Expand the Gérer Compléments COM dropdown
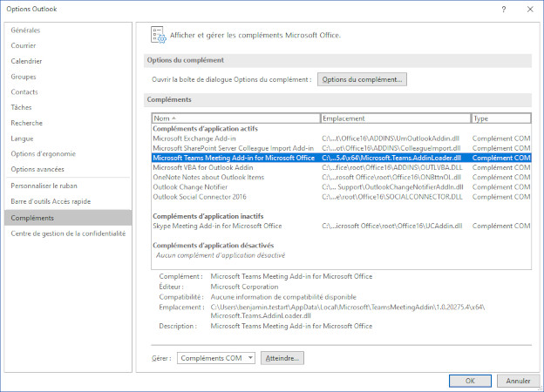 [216, 358]
